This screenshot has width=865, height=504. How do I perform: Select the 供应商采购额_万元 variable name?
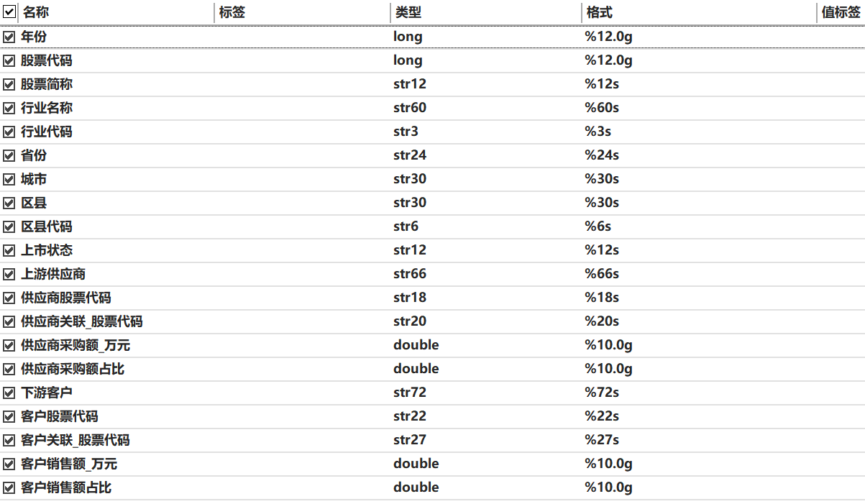coord(75,345)
